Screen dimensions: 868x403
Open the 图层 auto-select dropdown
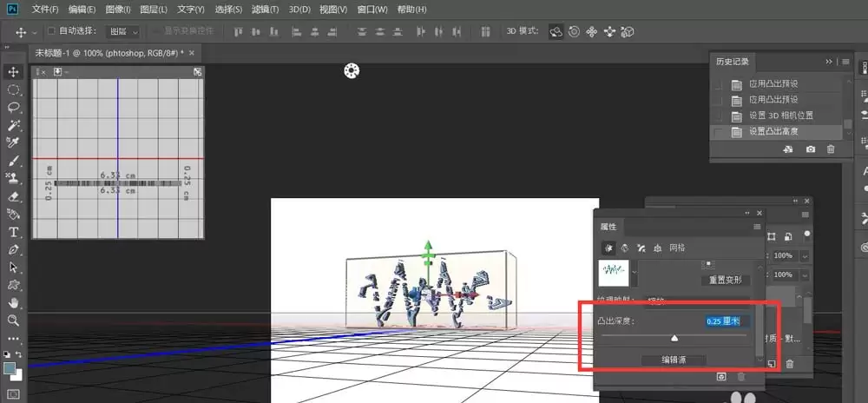pos(123,32)
